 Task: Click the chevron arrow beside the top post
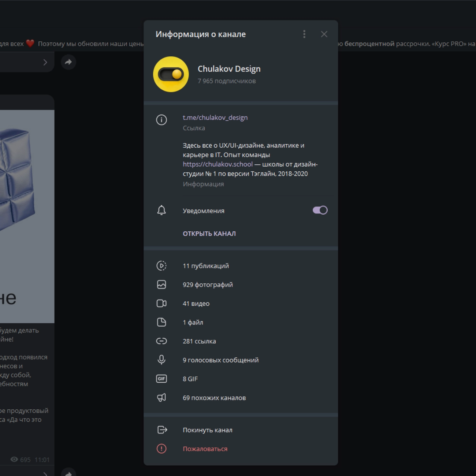pos(45,62)
